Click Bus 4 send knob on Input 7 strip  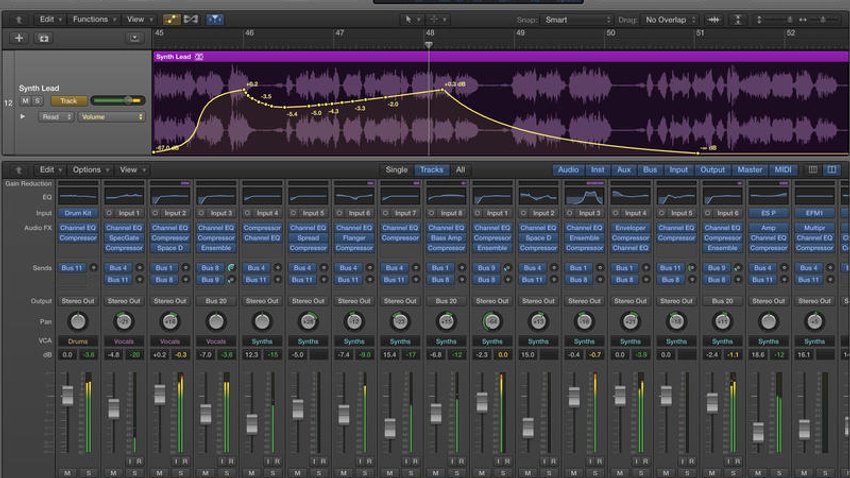[416, 268]
